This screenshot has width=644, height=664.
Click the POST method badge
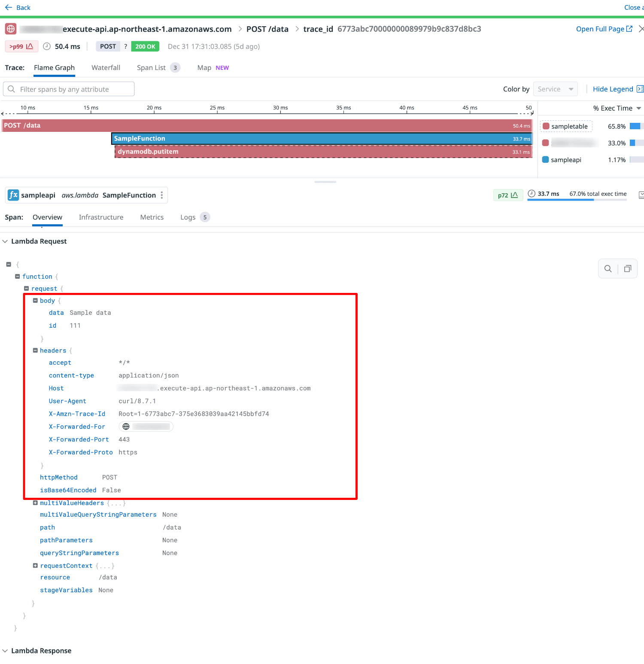(108, 46)
